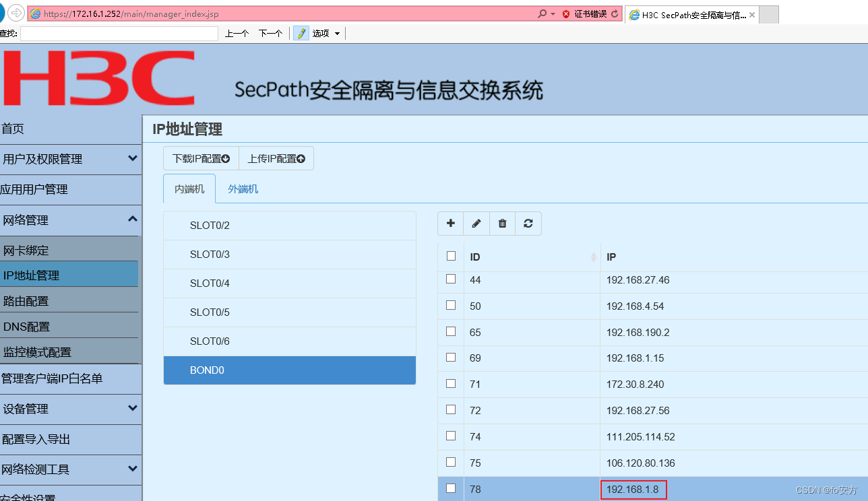868x501 pixels.
Task: Open 配置导入导出 in sidebar
Action: 71,439
